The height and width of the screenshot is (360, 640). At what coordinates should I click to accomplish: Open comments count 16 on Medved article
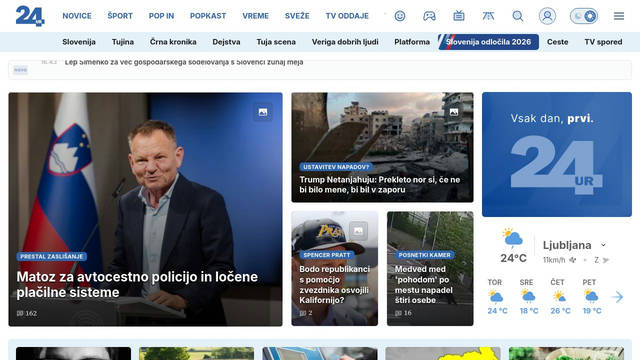[404, 313]
